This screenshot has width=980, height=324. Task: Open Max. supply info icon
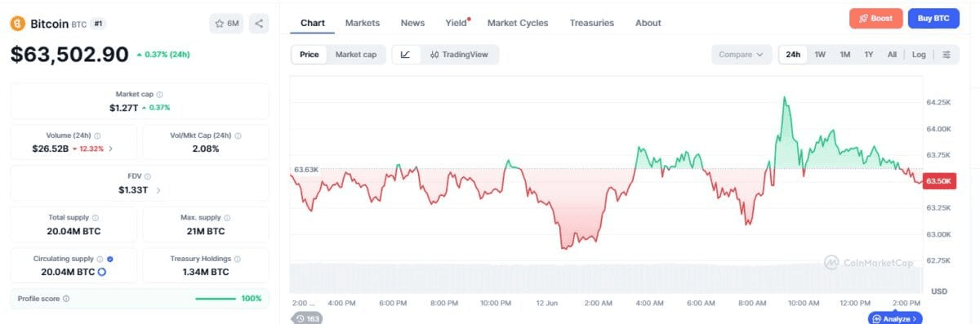227,218
